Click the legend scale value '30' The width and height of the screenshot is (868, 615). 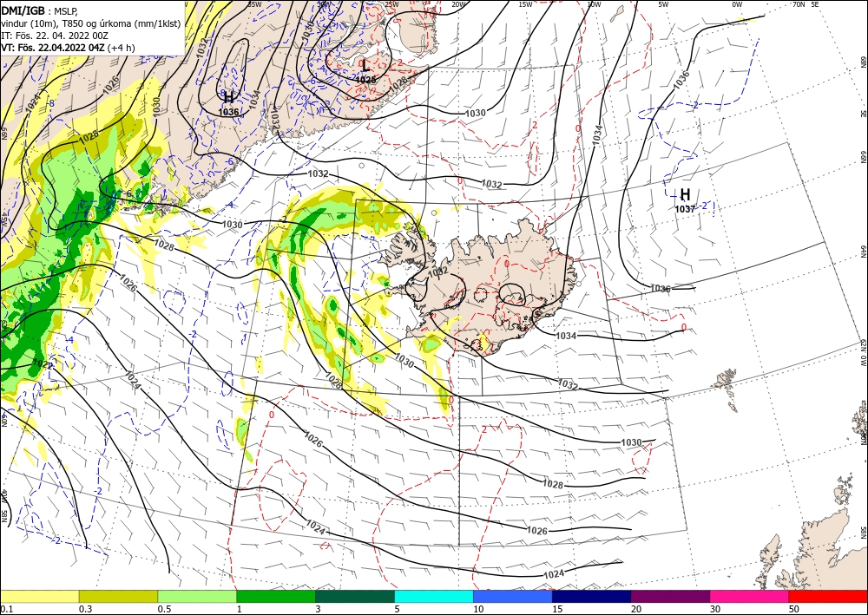tap(715, 609)
